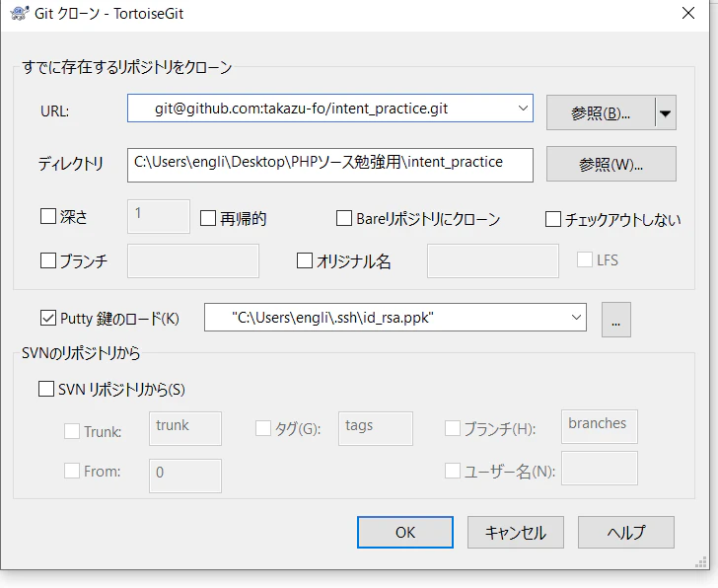Enable the 深さ depth checkbox

pyautogui.click(x=48, y=216)
